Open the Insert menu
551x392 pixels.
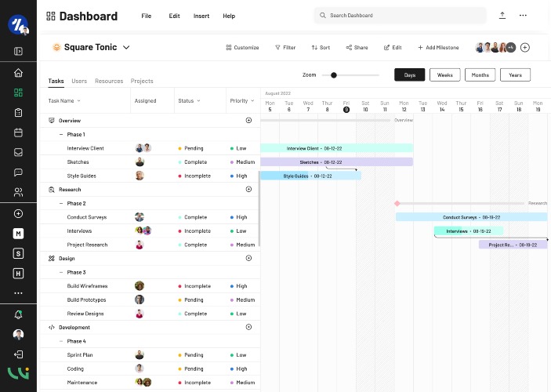pyautogui.click(x=201, y=16)
